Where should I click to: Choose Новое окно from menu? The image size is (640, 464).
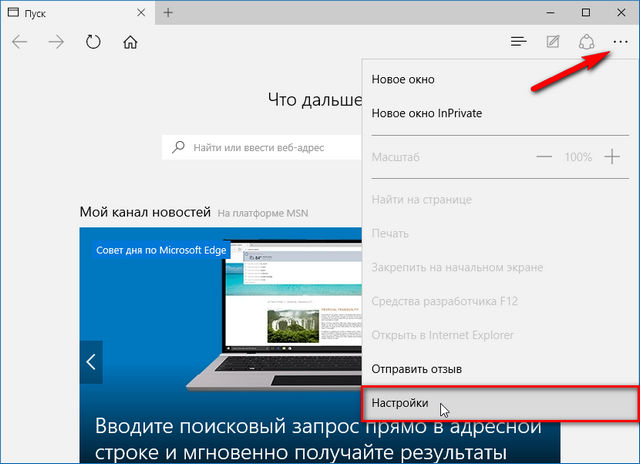coord(500,79)
